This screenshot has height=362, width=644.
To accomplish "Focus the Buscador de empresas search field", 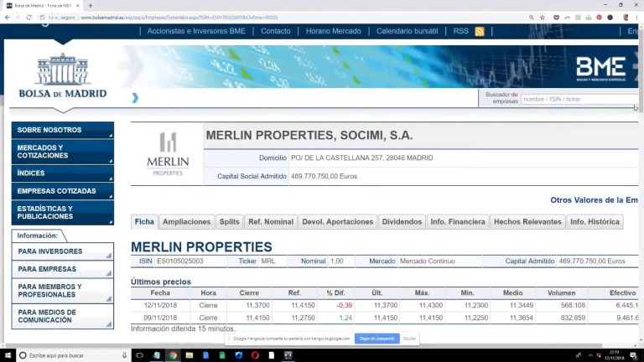I will [579, 100].
